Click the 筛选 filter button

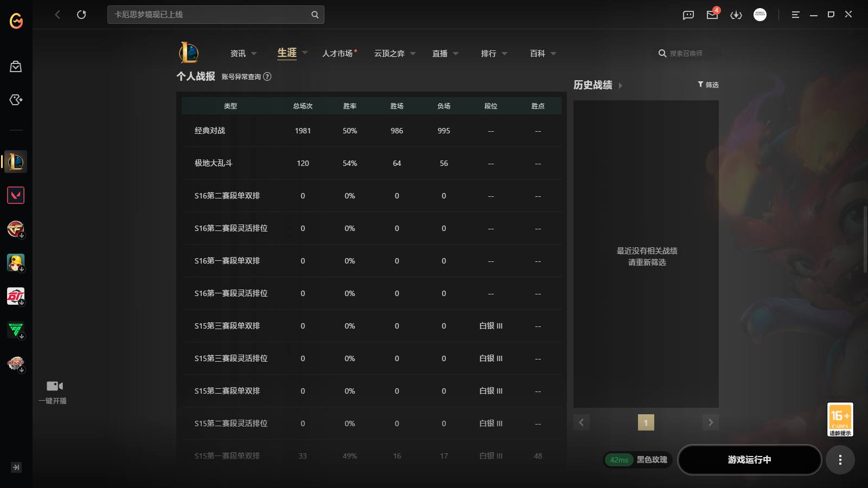pos(708,85)
